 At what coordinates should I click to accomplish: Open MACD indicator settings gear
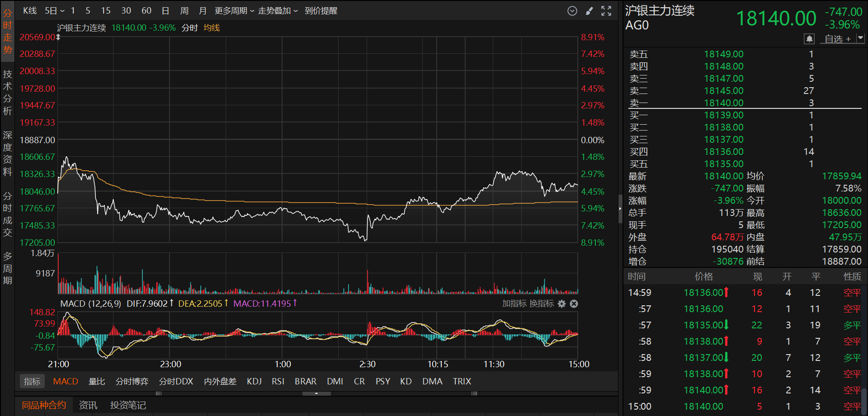561,304
